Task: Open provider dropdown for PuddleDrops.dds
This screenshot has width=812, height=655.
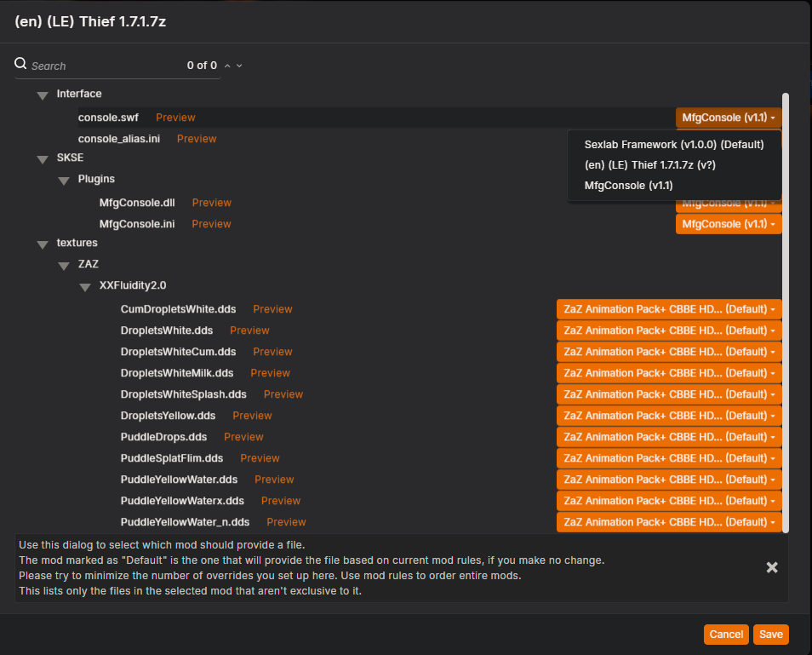Action: pyautogui.click(x=669, y=437)
